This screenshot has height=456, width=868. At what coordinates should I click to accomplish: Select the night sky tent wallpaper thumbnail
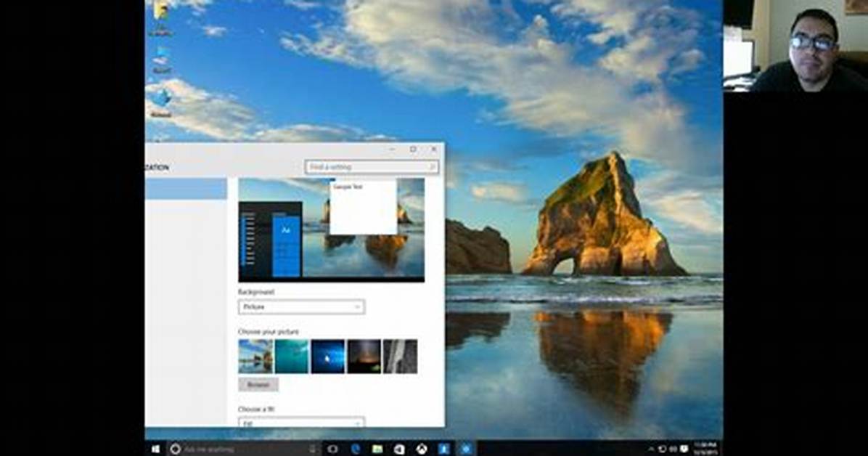point(364,357)
